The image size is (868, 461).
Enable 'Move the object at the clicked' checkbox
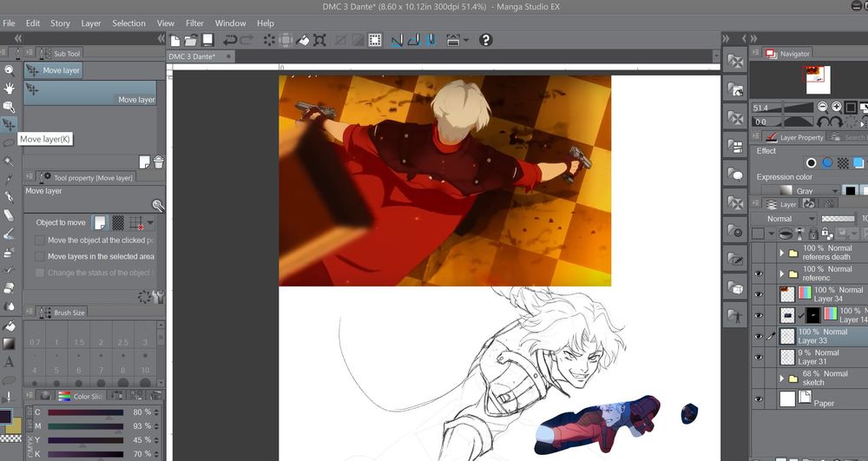tap(40, 240)
